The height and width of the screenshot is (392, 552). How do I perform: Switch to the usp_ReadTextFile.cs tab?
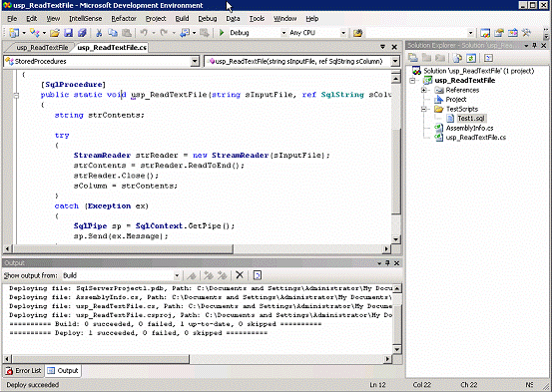[x=112, y=48]
